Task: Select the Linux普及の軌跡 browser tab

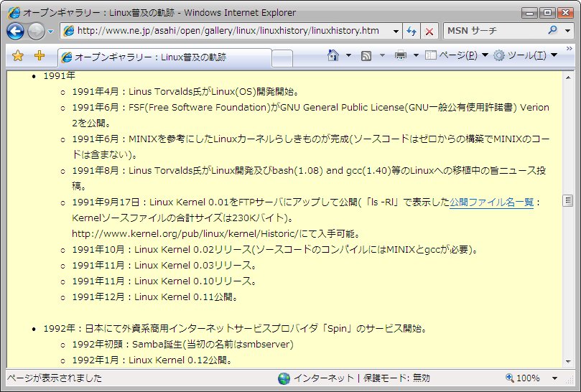Action: pos(164,57)
